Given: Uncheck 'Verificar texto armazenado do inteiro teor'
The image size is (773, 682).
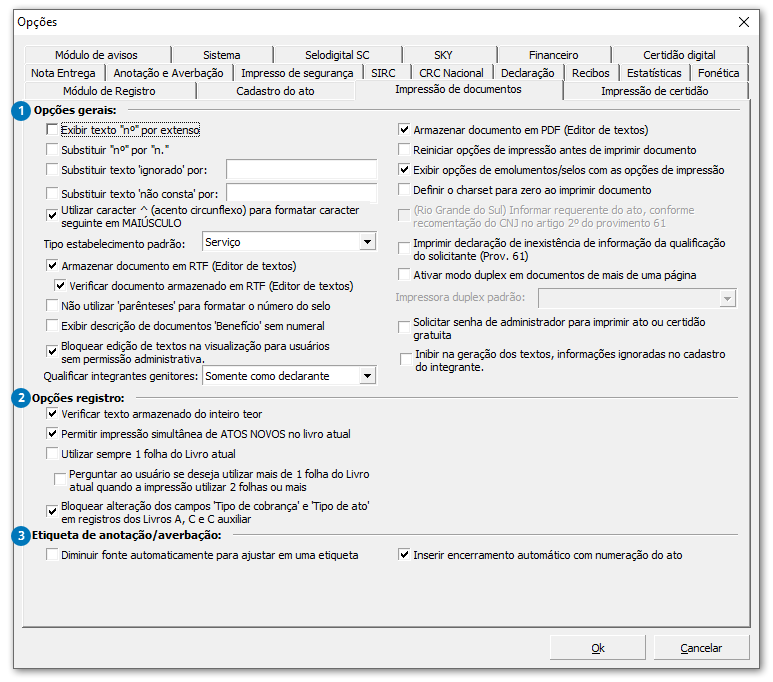Looking at the screenshot, I should 52,414.
